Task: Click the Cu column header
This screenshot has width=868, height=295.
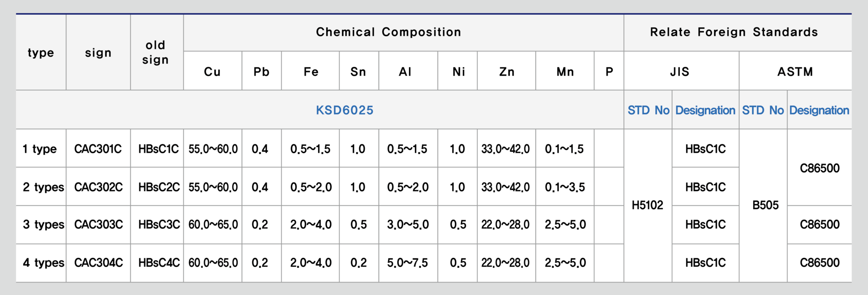Action: point(212,71)
